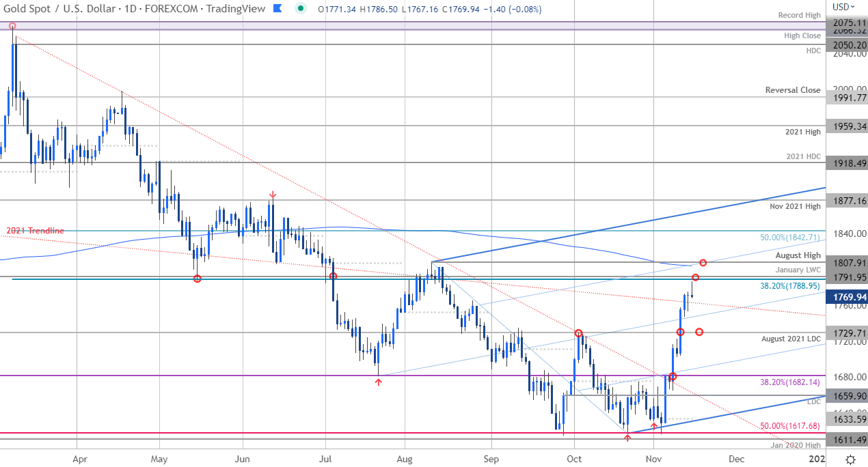The height and width of the screenshot is (467, 868).
Task: Click the May label on time axis
Action: [158, 459]
